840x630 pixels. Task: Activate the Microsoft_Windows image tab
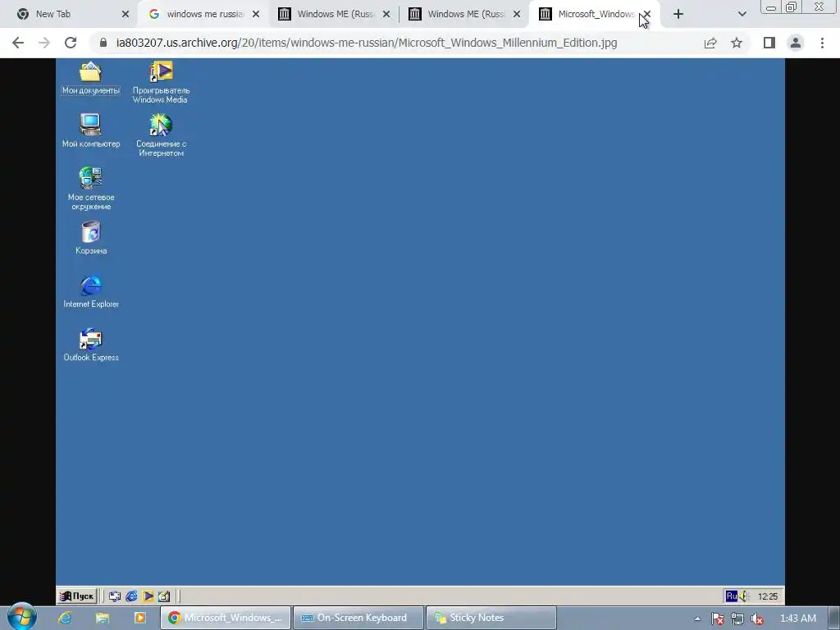[594, 14]
